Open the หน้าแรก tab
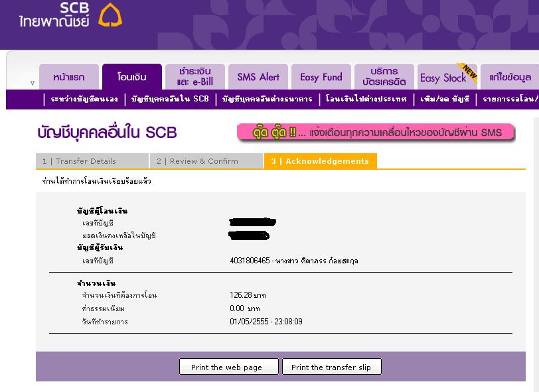Image resolution: width=539 pixels, height=392 pixels. (69, 77)
